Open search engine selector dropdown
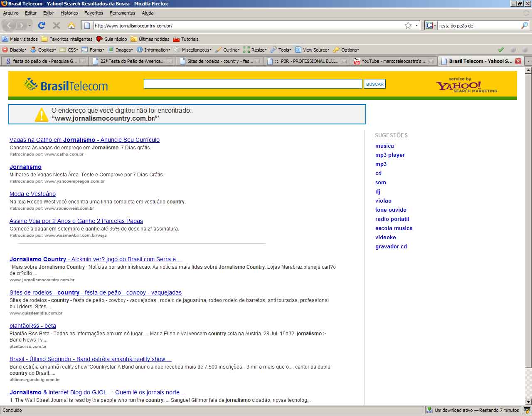 tap(431, 26)
